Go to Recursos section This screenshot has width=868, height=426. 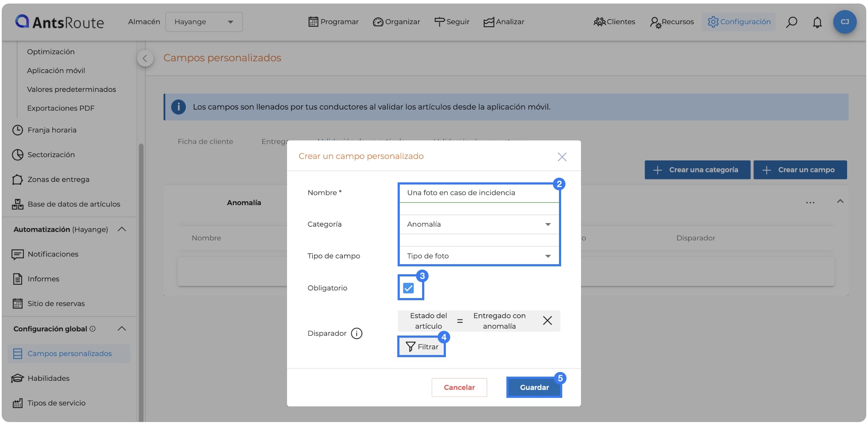point(672,22)
